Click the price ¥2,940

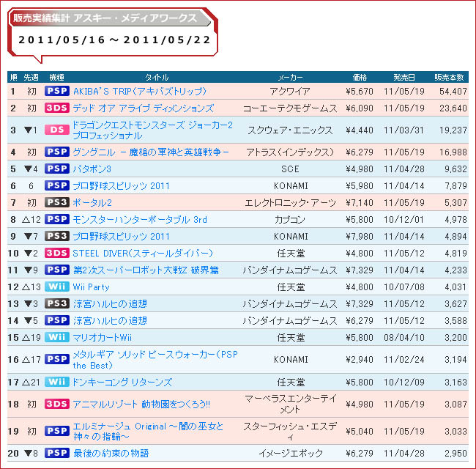[x=360, y=360]
